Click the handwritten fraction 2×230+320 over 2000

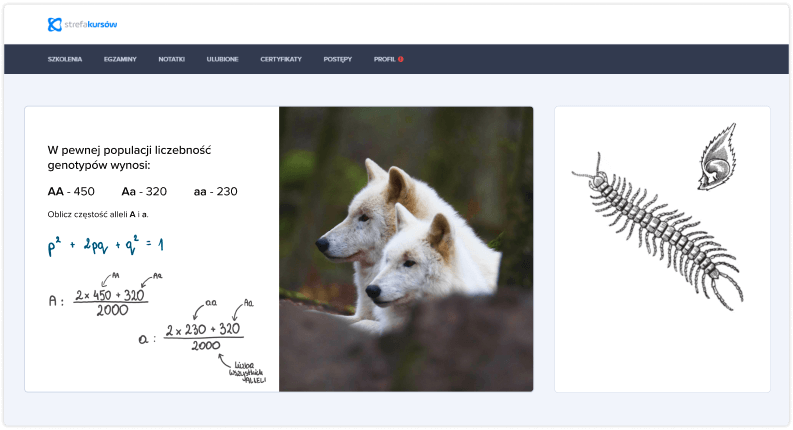click(205, 335)
